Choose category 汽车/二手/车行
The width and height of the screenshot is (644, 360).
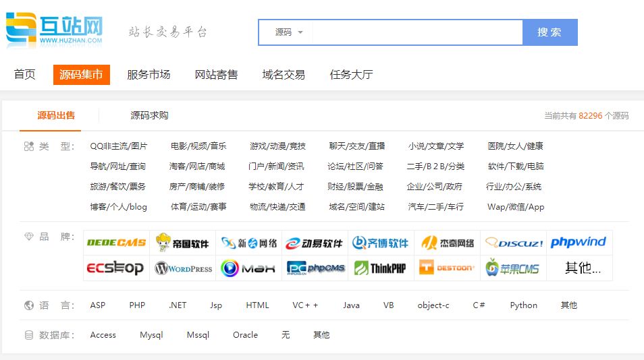pos(436,207)
